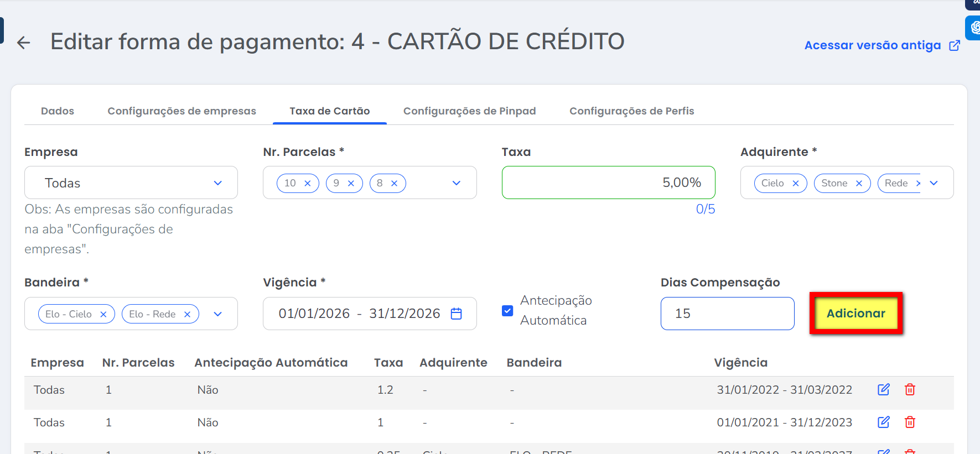Switch to the Configurações de empresas tab
Image resolution: width=980 pixels, height=454 pixels.
[x=182, y=111]
